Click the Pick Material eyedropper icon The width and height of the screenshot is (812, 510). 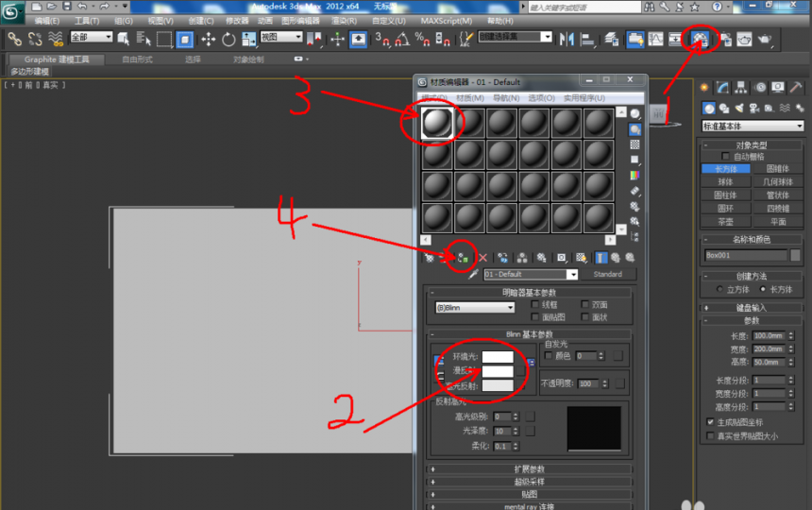[x=473, y=275]
